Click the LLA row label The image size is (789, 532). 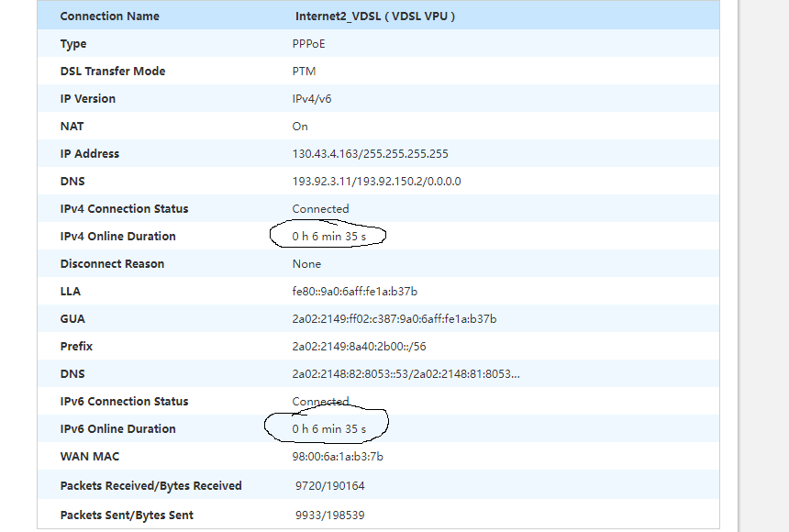pos(71,292)
